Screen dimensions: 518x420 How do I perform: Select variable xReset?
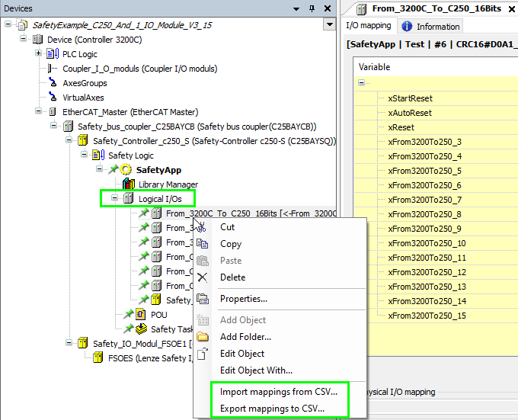click(401, 127)
